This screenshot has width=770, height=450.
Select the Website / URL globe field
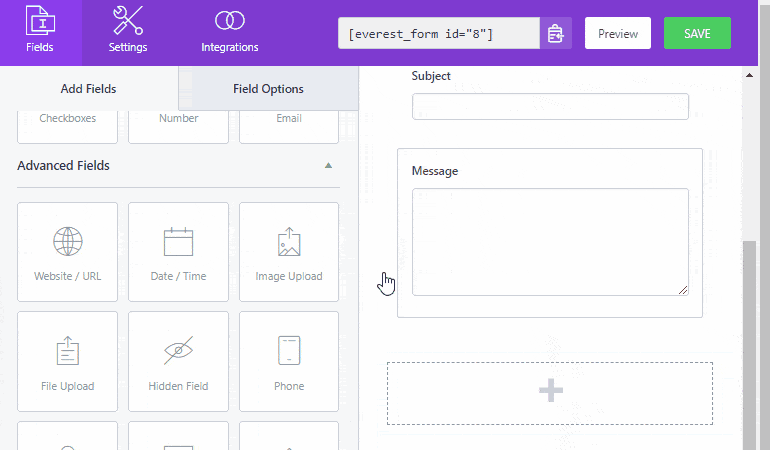[68, 252]
